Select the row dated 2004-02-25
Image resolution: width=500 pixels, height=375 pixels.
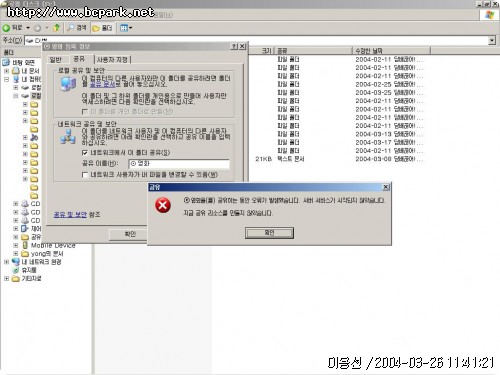[x=339, y=84]
